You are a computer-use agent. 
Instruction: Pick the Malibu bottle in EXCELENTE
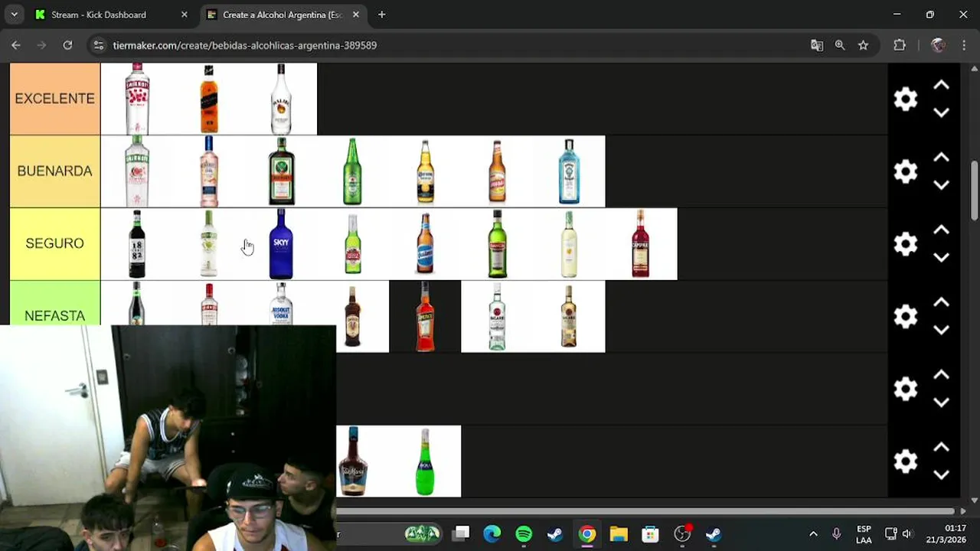coord(281,99)
